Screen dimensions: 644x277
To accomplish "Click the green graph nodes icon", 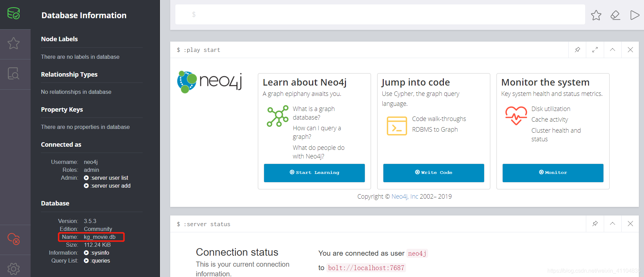I will click(277, 116).
